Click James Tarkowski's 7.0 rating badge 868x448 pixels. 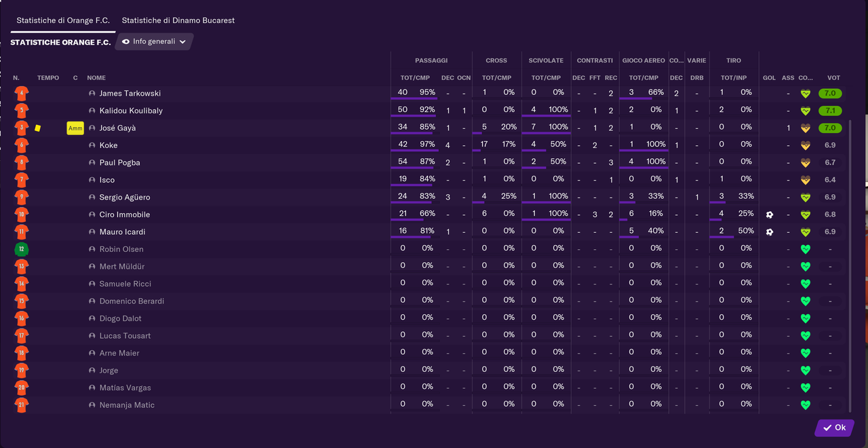pyautogui.click(x=830, y=93)
